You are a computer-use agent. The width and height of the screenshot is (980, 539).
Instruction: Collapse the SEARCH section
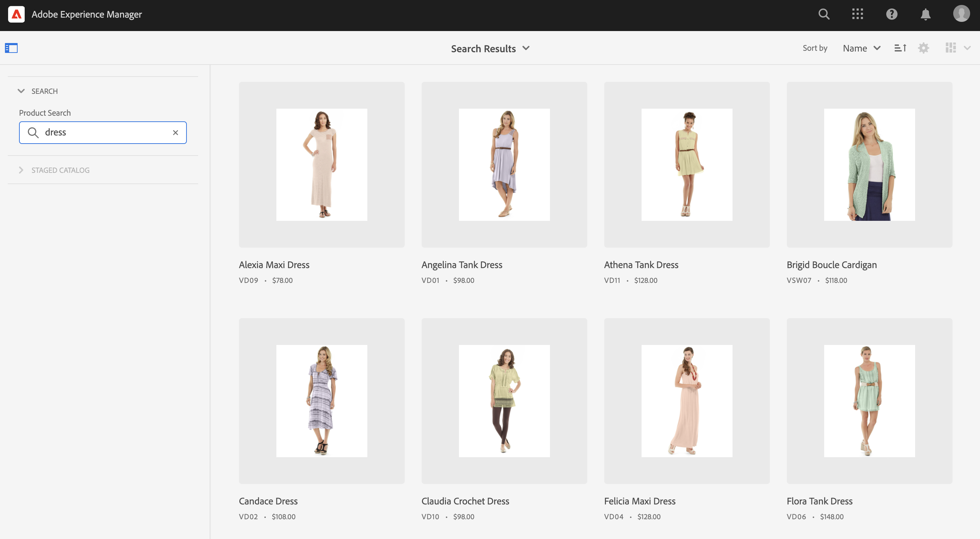coord(21,91)
